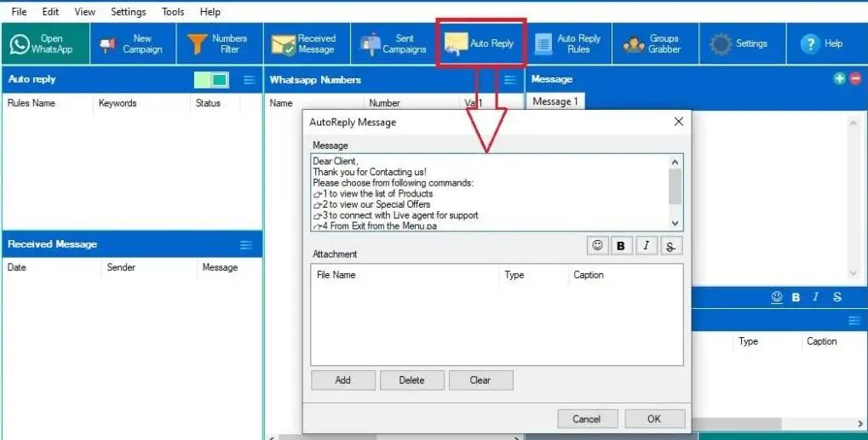The width and height of the screenshot is (868, 440).
Task: Open Received Message toolbar item
Action: tap(308, 43)
